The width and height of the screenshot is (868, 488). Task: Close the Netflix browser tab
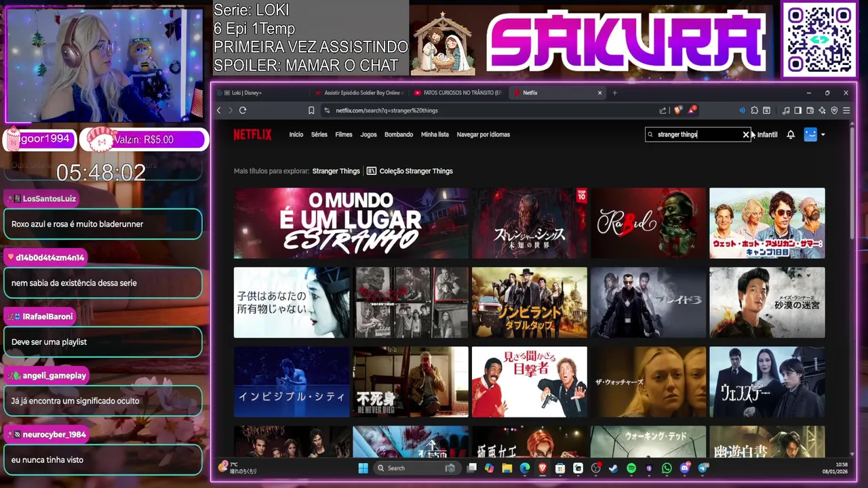pos(599,93)
